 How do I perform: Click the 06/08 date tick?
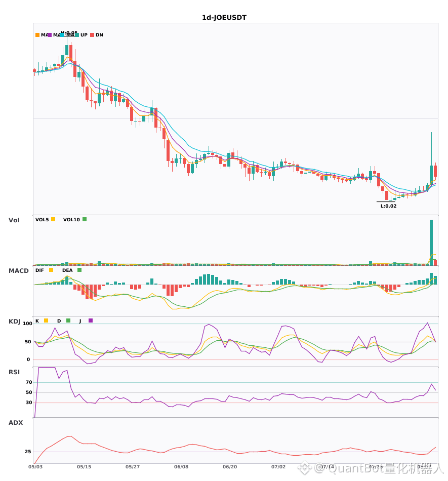[x=181, y=467]
